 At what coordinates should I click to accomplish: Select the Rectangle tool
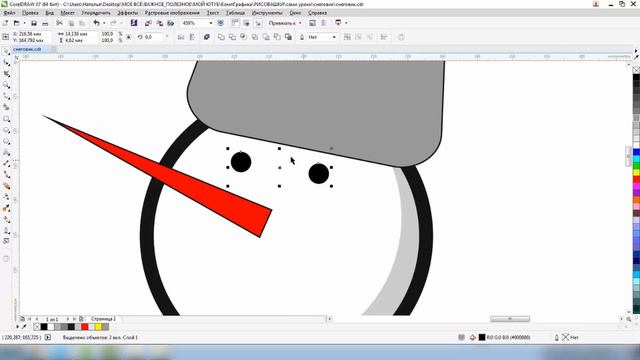pos(6,119)
